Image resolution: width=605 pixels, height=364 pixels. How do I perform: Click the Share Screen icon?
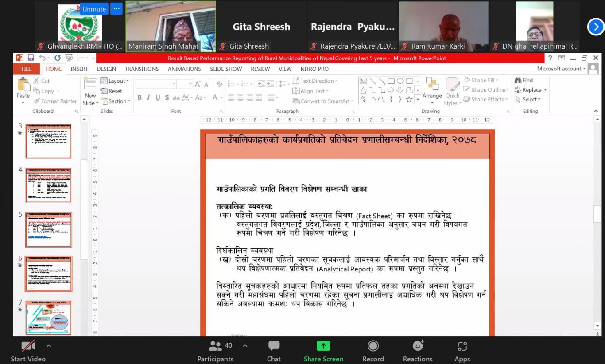[323, 346]
